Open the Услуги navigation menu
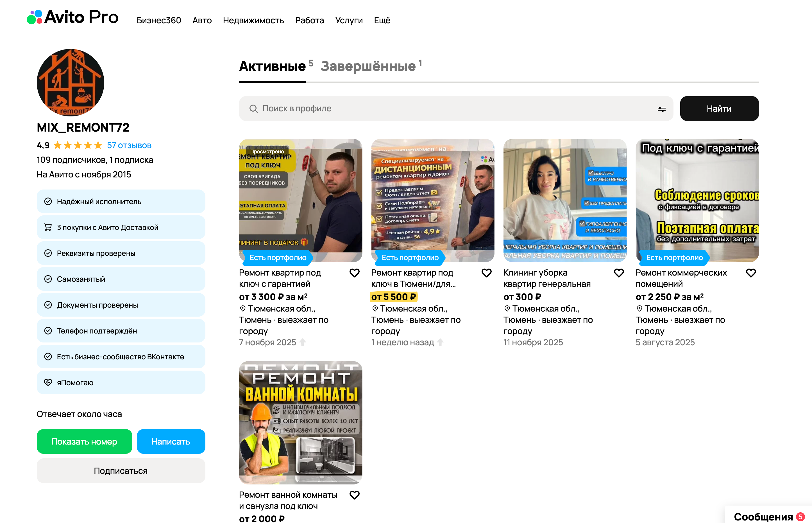This screenshot has height=523, width=812. point(348,20)
